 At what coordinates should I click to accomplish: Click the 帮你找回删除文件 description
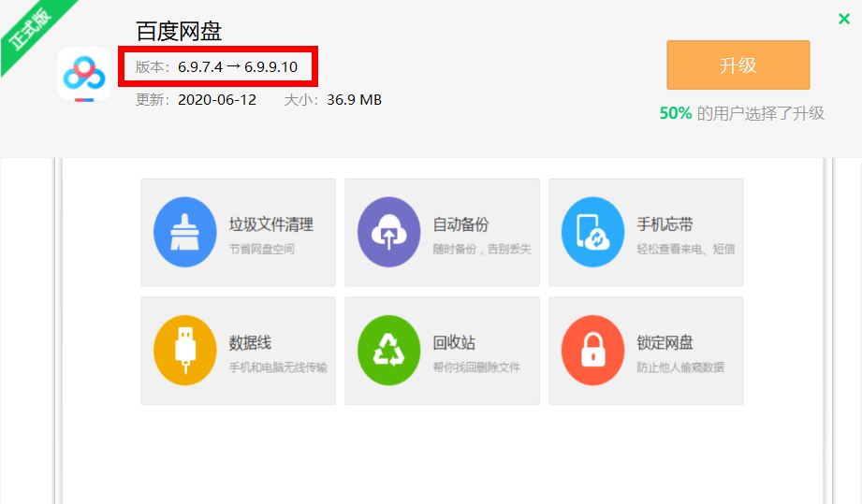tap(476, 367)
